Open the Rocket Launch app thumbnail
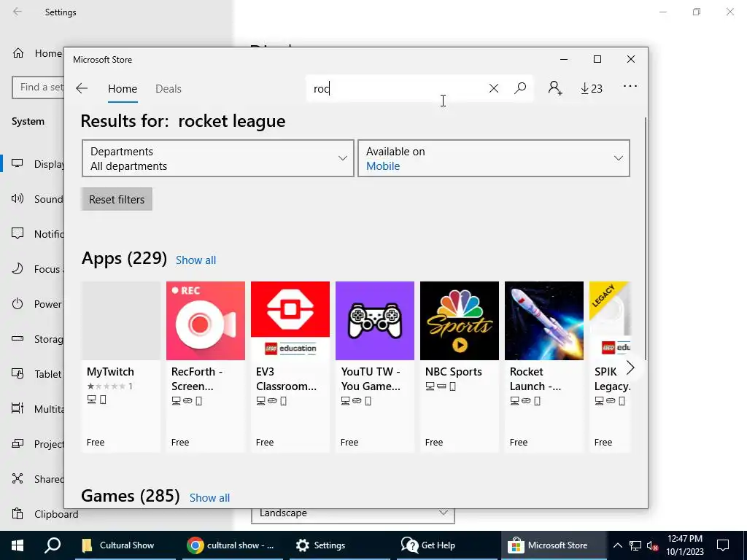This screenshot has width=747, height=560. pos(544,321)
